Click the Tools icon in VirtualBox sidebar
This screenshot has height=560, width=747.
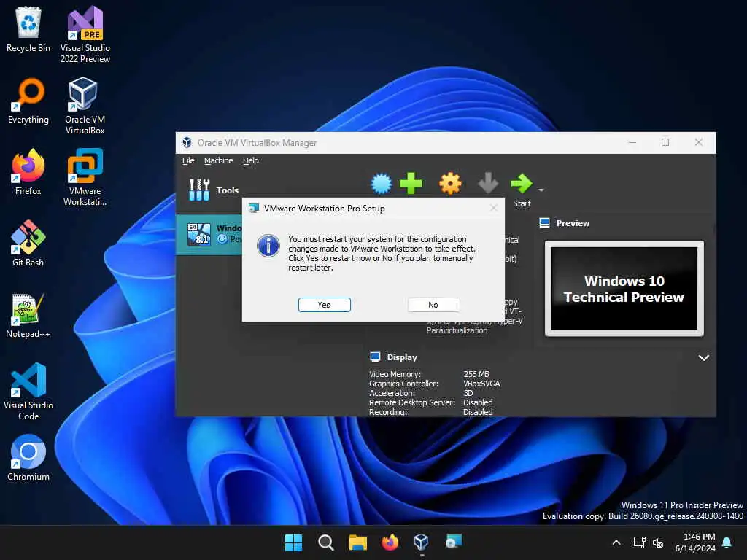[x=199, y=190]
